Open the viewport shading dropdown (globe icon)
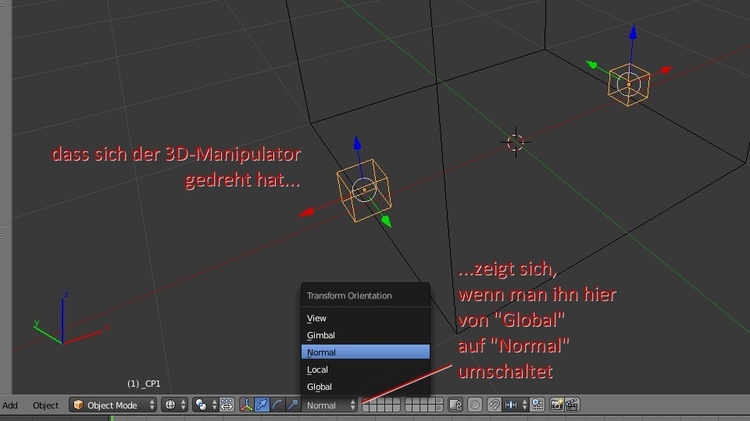Screen dimensions: 750x421 pyautogui.click(x=174, y=405)
